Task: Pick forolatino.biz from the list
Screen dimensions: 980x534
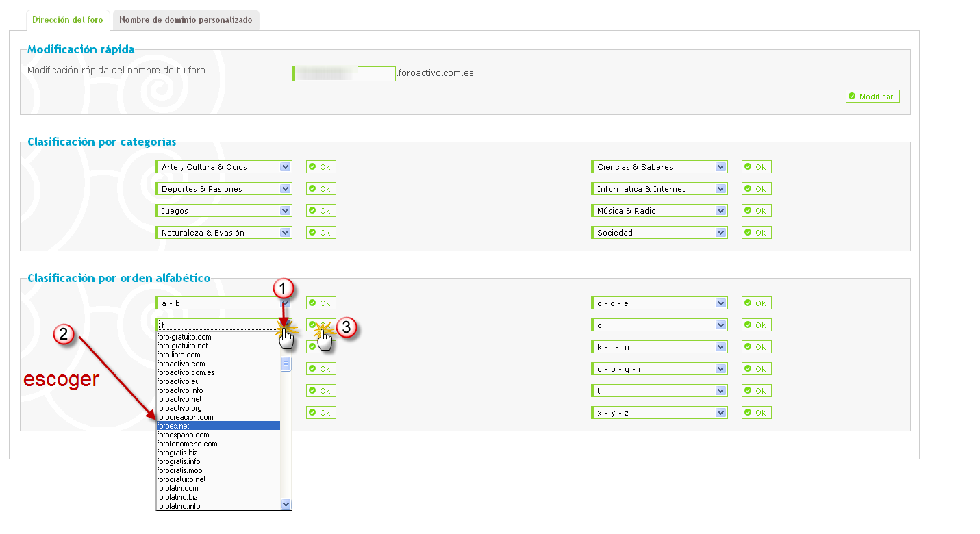Action: point(218,497)
